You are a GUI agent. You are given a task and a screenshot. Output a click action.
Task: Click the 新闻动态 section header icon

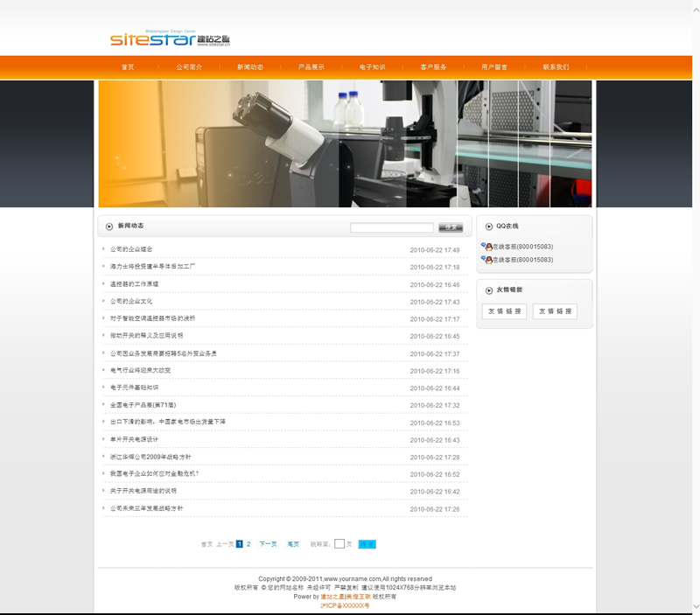coord(109,227)
